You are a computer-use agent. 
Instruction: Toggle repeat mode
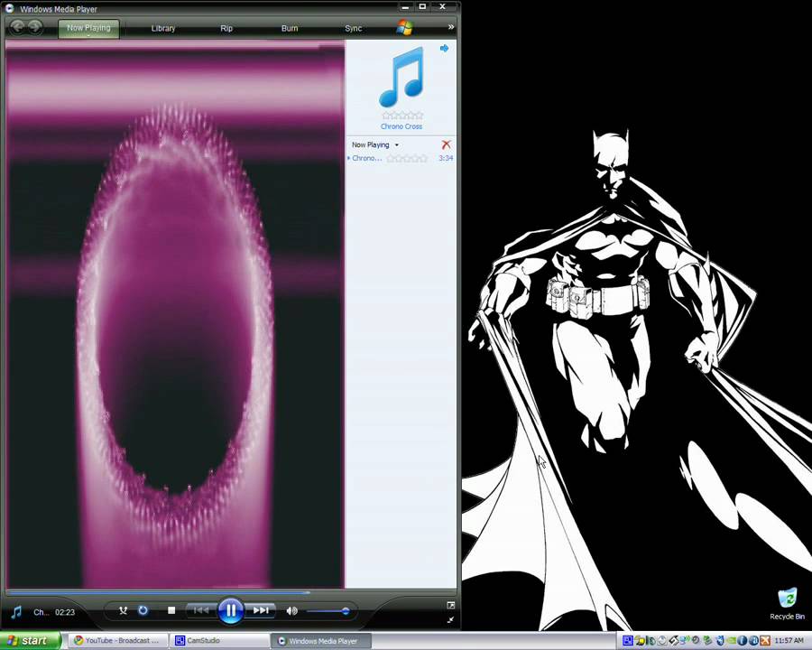point(143,610)
